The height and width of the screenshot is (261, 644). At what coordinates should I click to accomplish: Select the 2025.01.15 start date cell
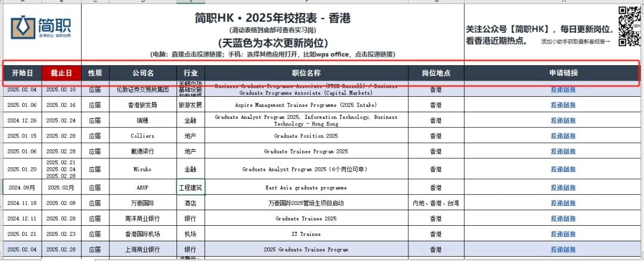click(x=22, y=136)
